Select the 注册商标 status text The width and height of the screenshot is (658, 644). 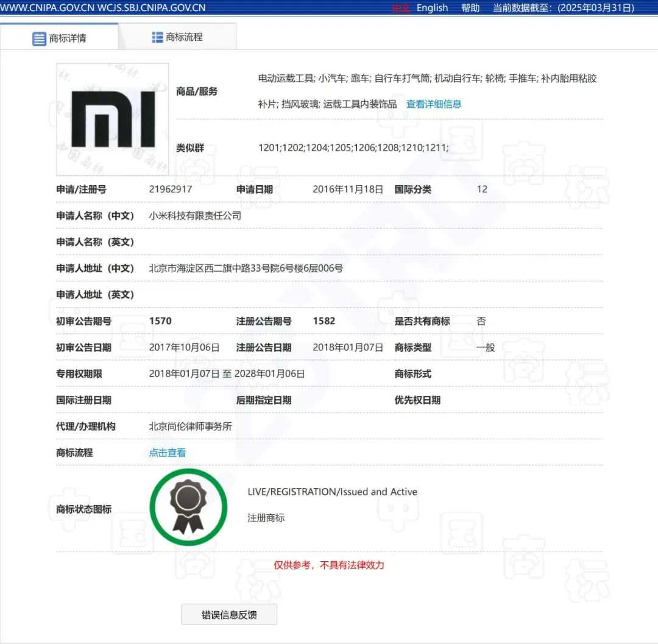click(266, 518)
